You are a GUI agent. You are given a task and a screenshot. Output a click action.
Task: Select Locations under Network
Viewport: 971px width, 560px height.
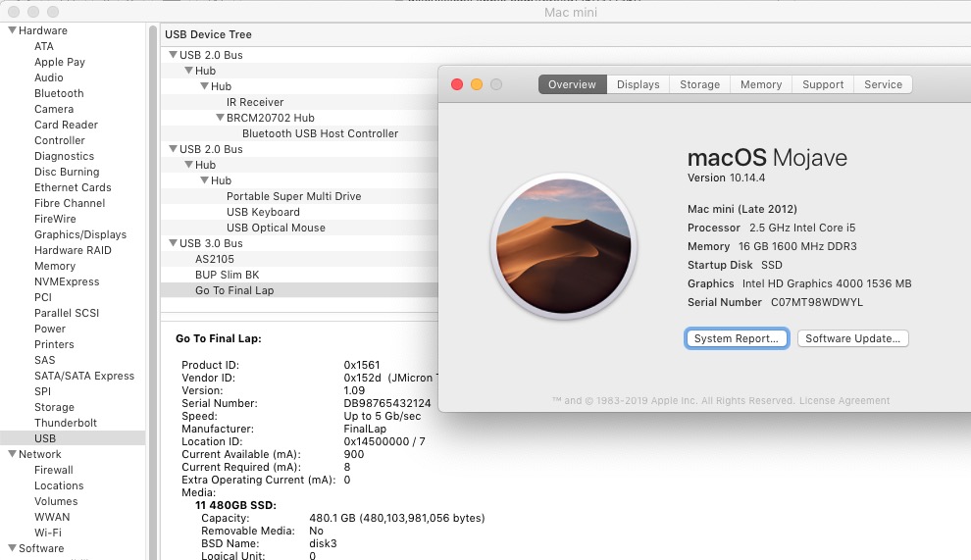click(59, 485)
